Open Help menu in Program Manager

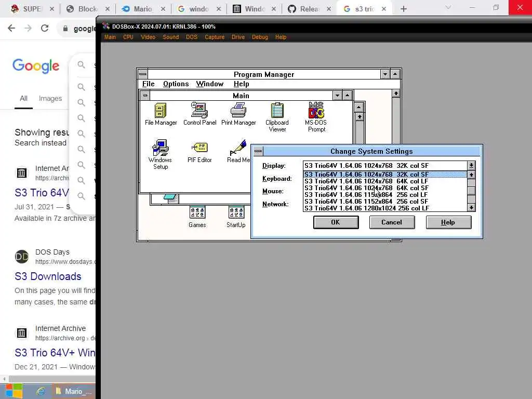coord(241,84)
